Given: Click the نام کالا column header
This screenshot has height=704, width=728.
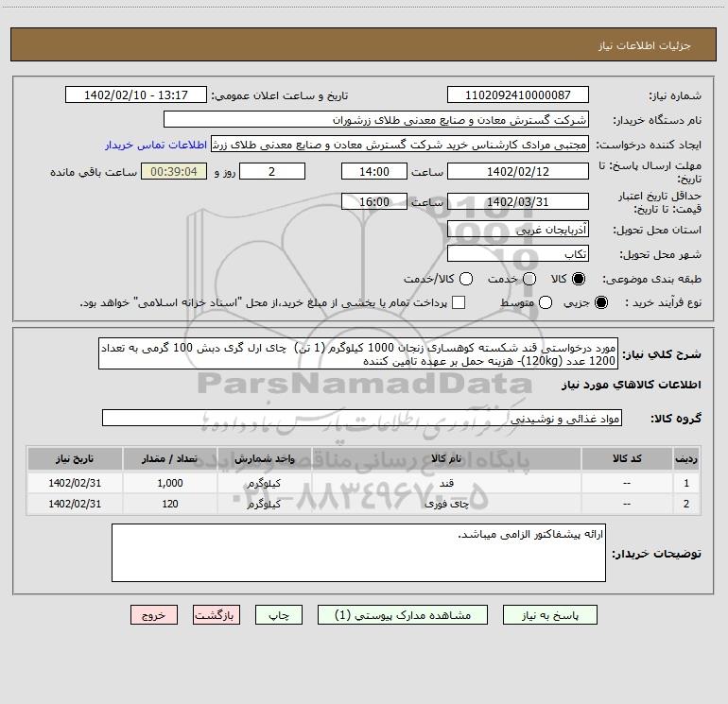Looking at the screenshot, I should pyautogui.click(x=446, y=459).
